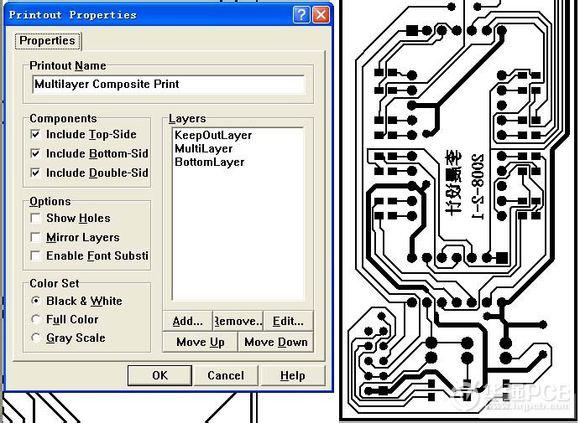Check Enable Font Substitution option
This screenshot has height=423, width=580.
36,256
